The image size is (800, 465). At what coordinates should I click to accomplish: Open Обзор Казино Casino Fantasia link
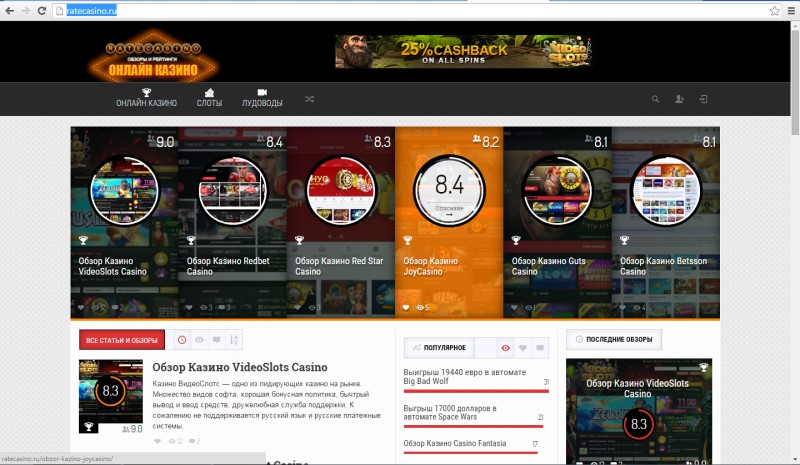point(455,444)
